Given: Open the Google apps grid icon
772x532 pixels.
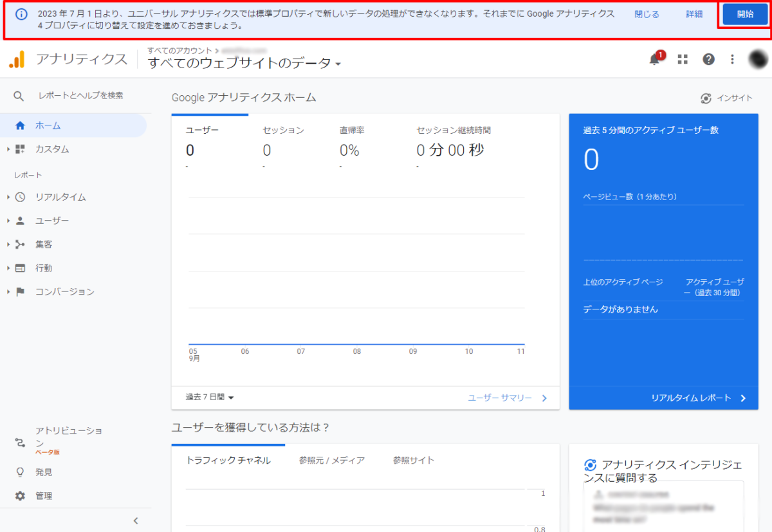Looking at the screenshot, I should 683,59.
